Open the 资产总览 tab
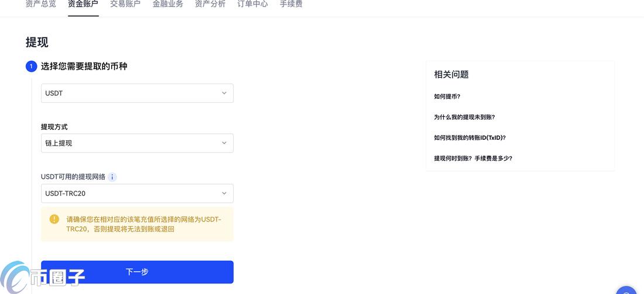Screen dimensions: 644x294 [x=40, y=5]
